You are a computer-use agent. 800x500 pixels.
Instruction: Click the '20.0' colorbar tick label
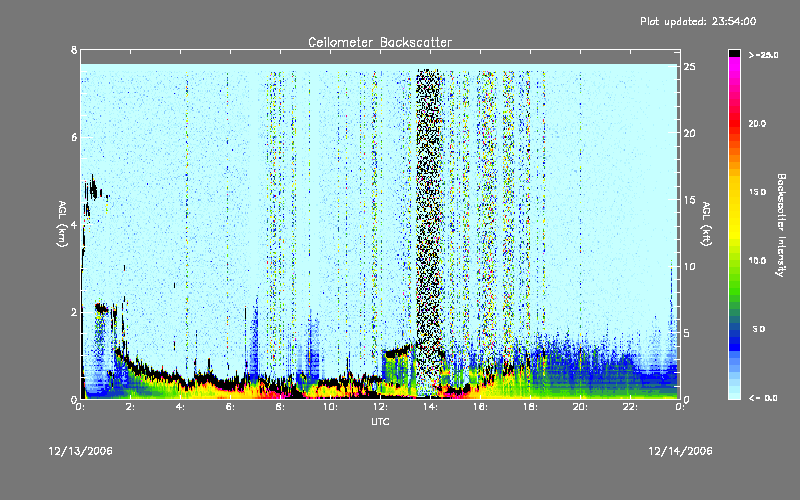point(757,123)
